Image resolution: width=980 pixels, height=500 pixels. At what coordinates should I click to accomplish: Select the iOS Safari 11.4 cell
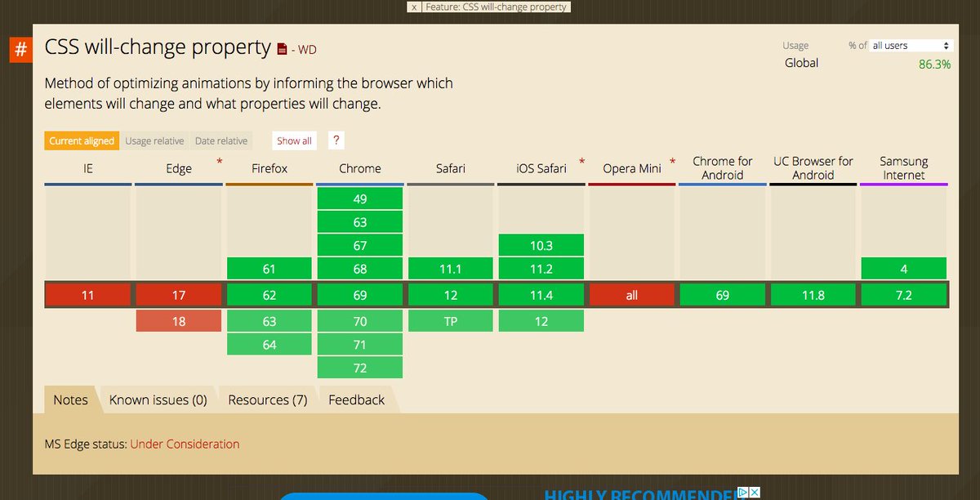click(x=541, y=295)
